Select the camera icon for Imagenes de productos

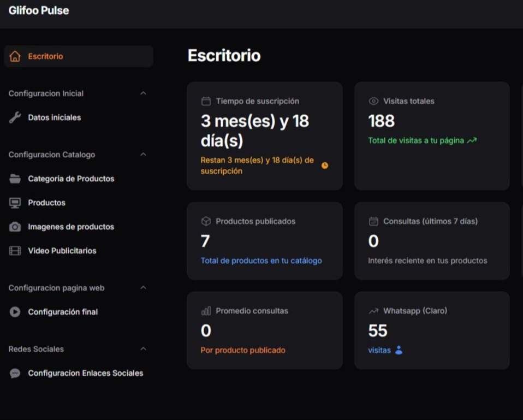coord(15,227)
